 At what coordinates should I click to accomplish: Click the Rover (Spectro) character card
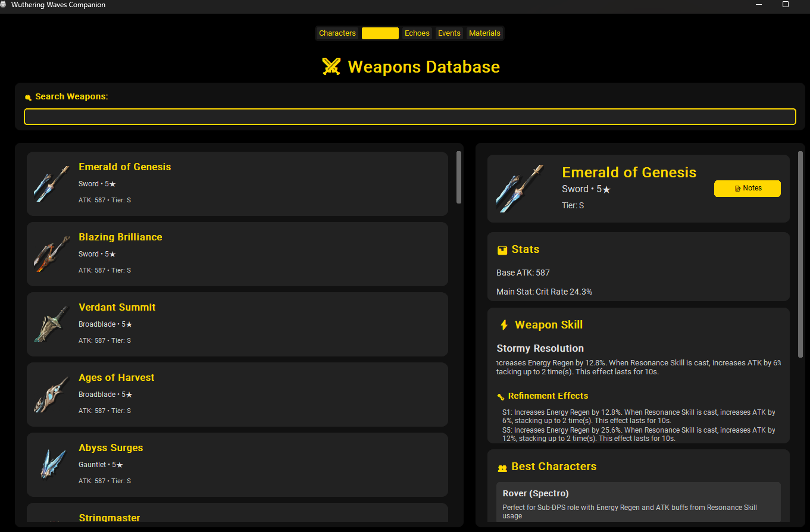(639, 502)
